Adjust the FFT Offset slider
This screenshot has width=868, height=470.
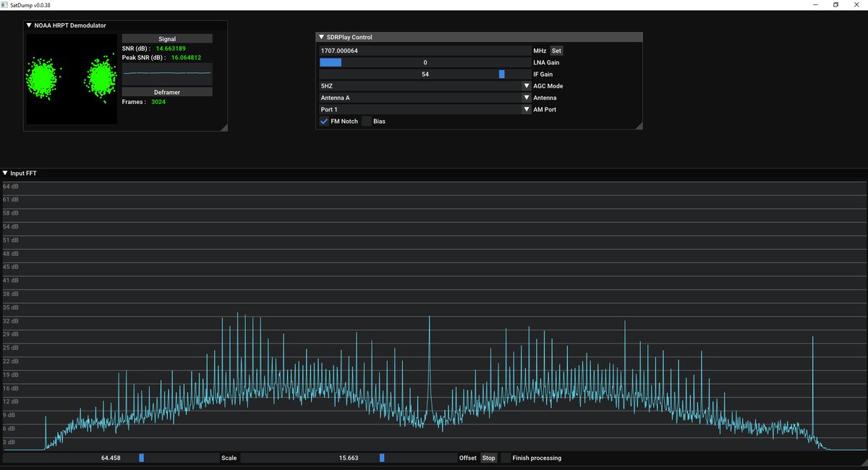tap(349, 458)
